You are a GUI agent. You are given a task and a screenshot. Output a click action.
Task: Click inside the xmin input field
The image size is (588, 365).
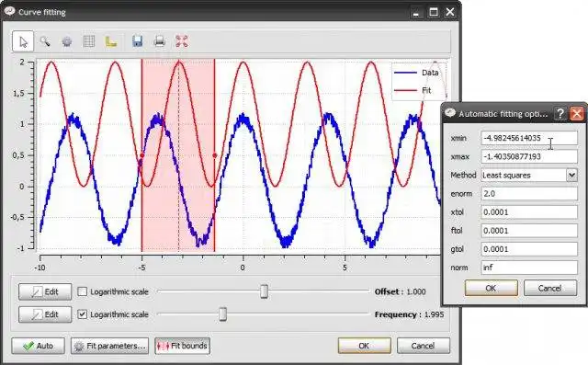click(x=529, y=138)
